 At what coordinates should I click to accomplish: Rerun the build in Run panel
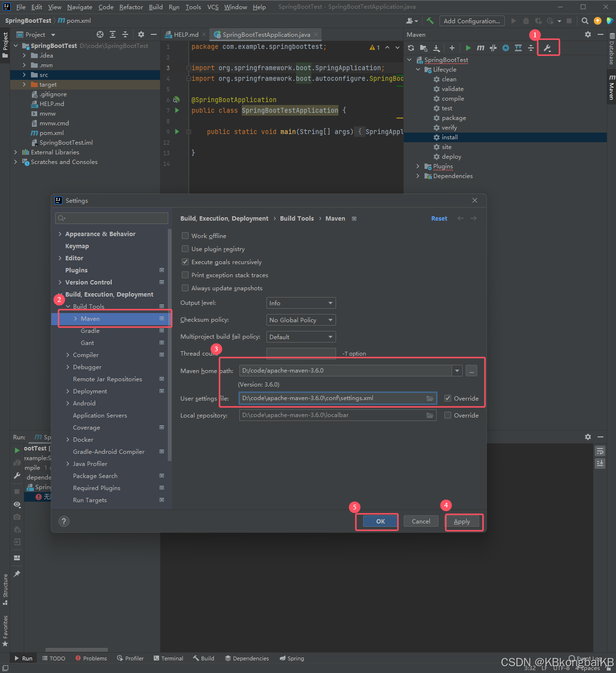[x=17, y=450]
